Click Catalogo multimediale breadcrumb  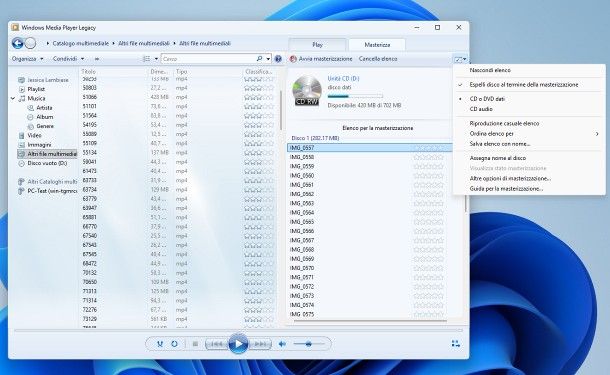tap(81, 43)
